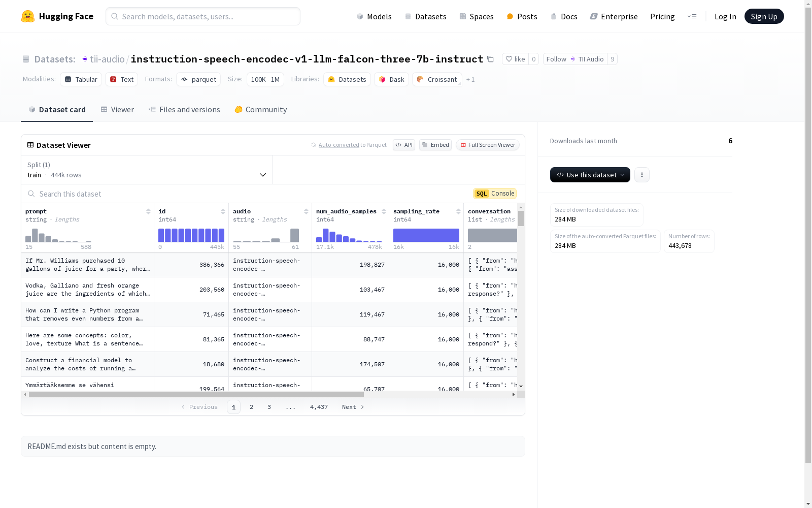
Task: Go to page 3 of results
Action: pos(269,407)
